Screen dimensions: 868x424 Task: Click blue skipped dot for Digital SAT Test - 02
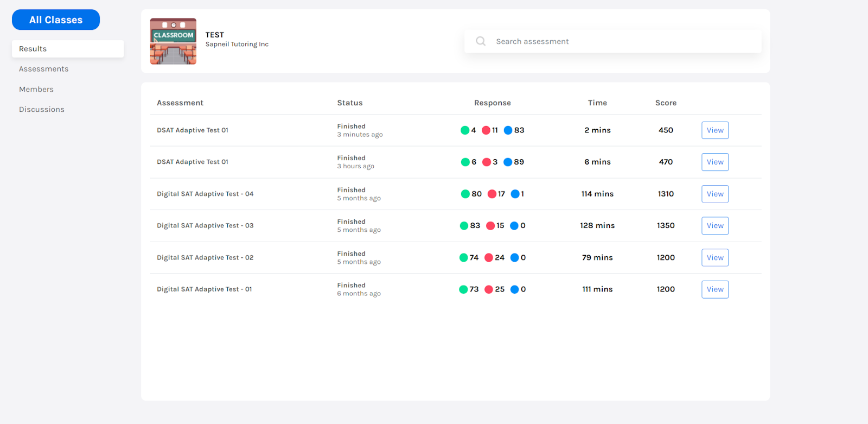[x=514, y=258]
